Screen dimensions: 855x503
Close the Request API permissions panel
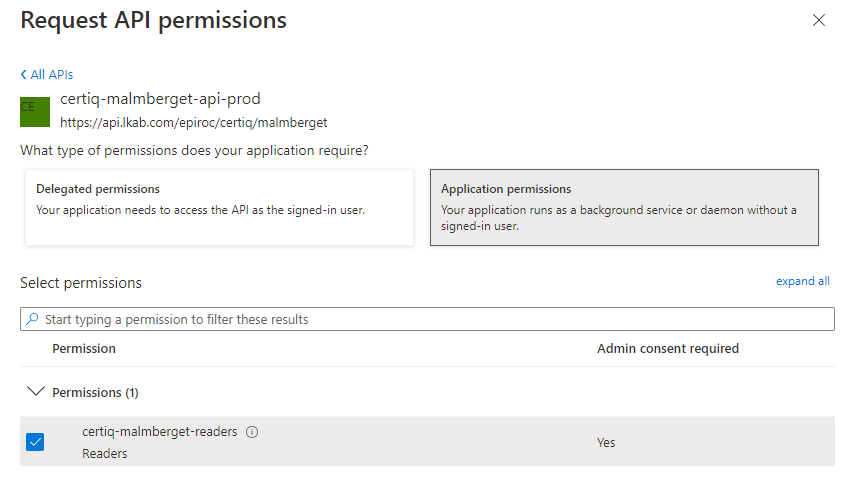[819, 20]
